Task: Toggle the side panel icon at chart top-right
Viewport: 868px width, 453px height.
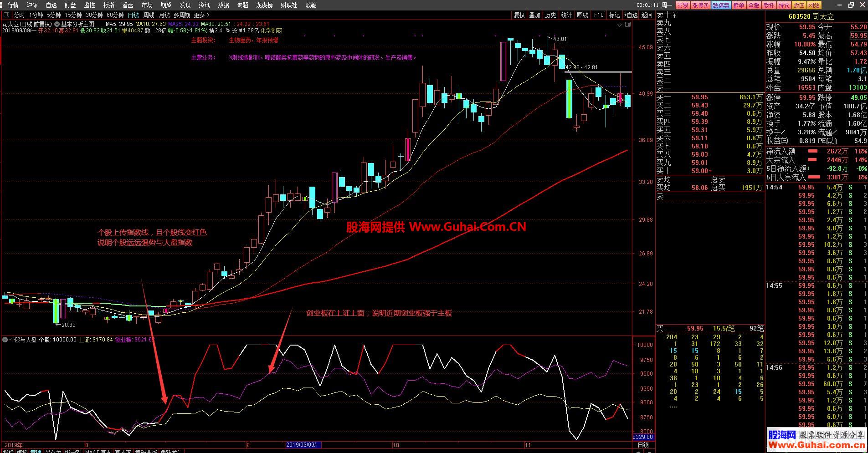Action: [x=628, y=25]
